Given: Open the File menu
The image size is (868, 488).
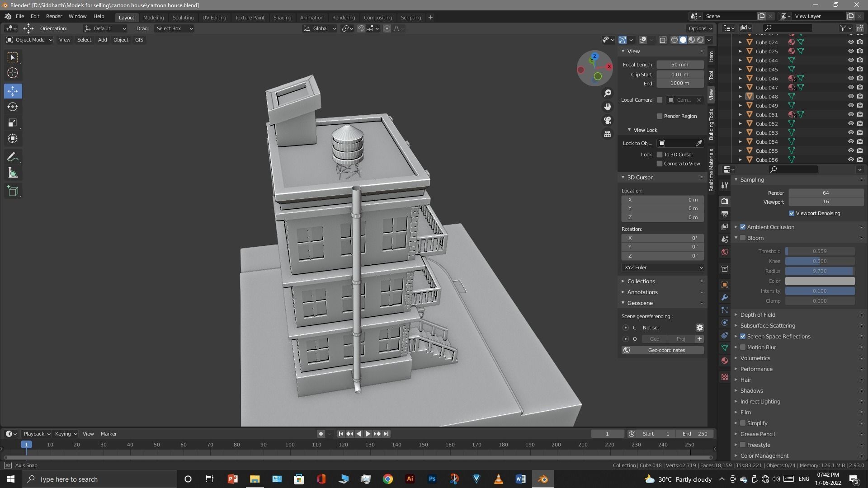Looking at the screenshot, I should pyautogui.click(x=20, y=16).
